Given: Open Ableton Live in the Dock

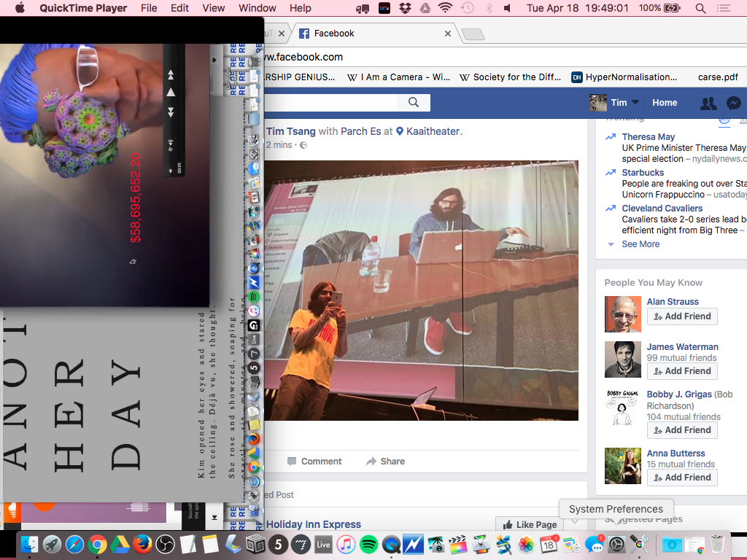Looking at the screenshot, I should (323, 544).
